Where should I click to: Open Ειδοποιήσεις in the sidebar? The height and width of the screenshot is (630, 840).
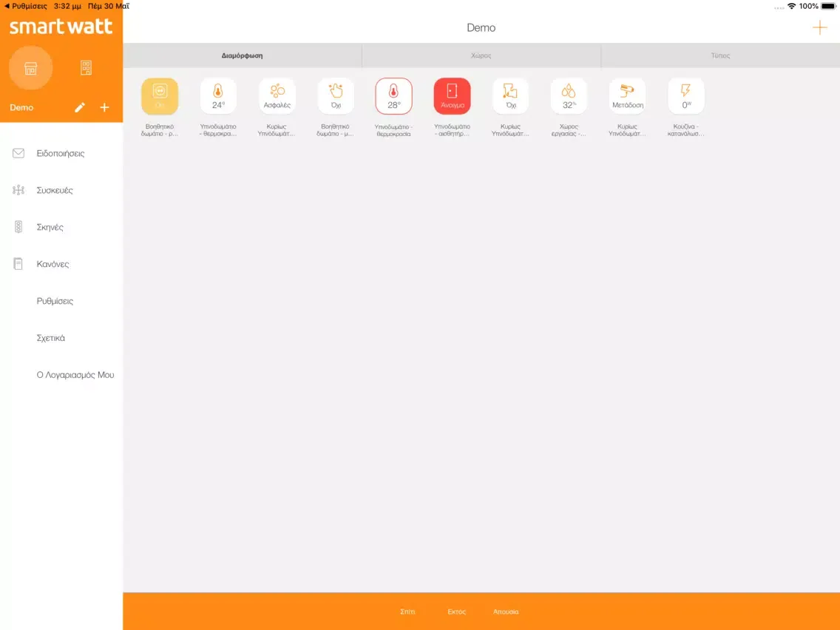click(61, 153)
